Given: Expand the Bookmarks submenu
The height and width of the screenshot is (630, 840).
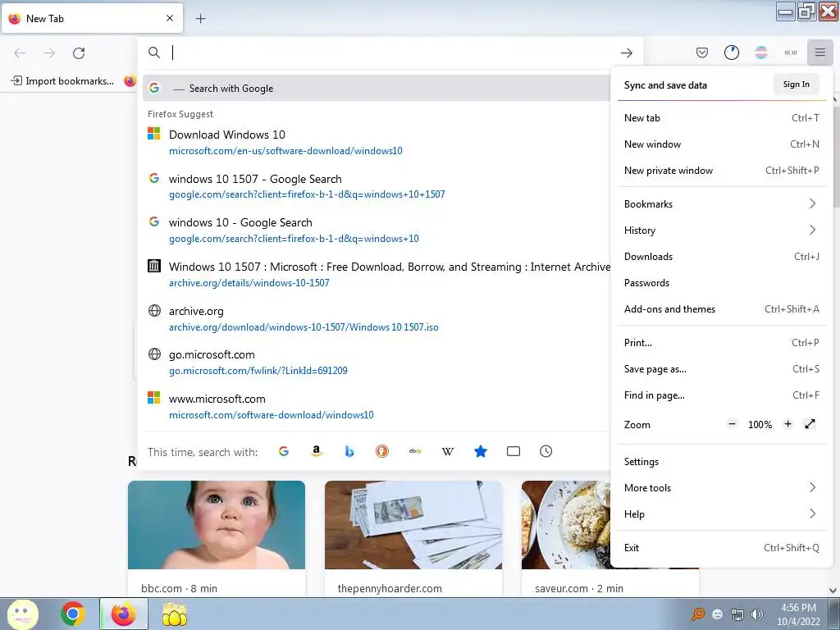Looking at the screenshot, I should coord(721,204).
